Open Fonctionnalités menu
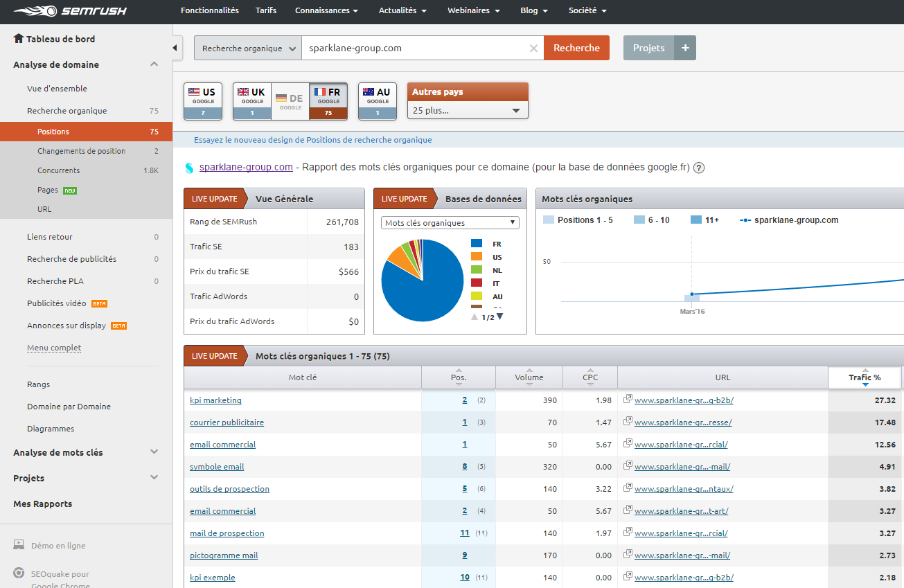The width and height of the screenshot is (904, 588). (x=209, y=10)
